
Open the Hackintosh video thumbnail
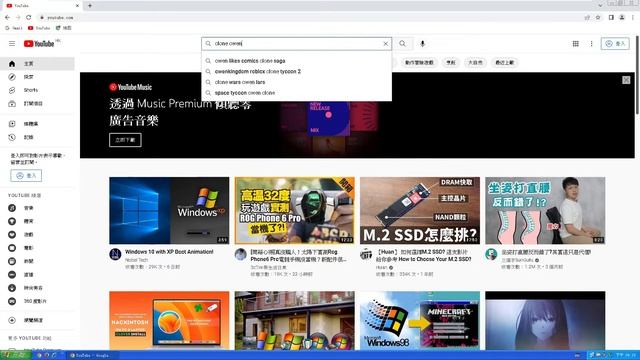coord(169,321)
